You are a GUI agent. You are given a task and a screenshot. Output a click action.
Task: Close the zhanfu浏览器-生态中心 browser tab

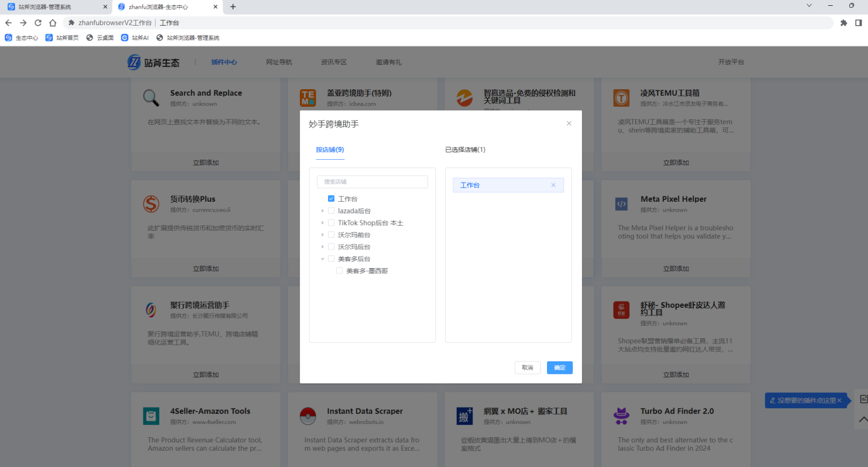216,7
